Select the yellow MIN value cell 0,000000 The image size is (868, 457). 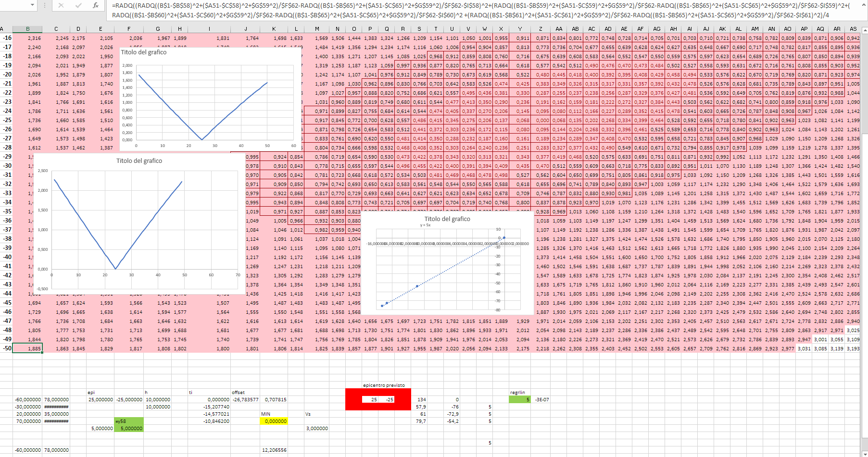[274, 421]
